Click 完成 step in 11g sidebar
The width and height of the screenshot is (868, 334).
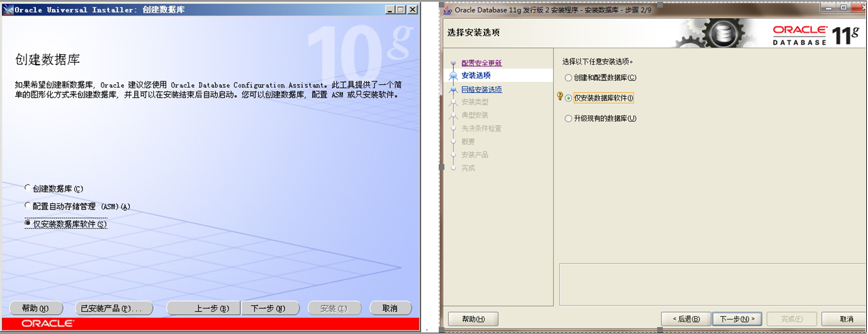point(468,168)
